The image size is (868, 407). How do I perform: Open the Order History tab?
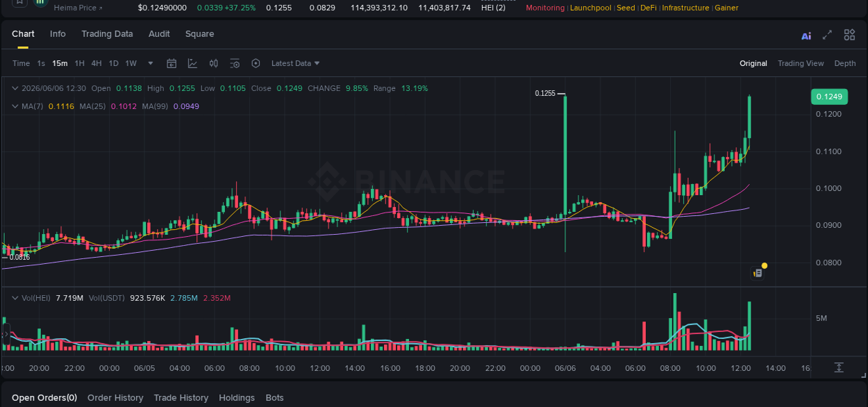point(115,398)
